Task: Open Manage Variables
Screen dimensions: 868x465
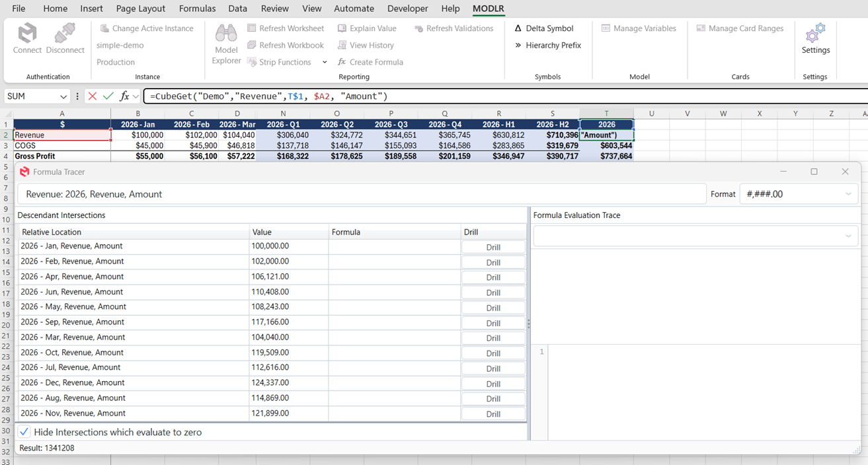Action: [639, 28]
